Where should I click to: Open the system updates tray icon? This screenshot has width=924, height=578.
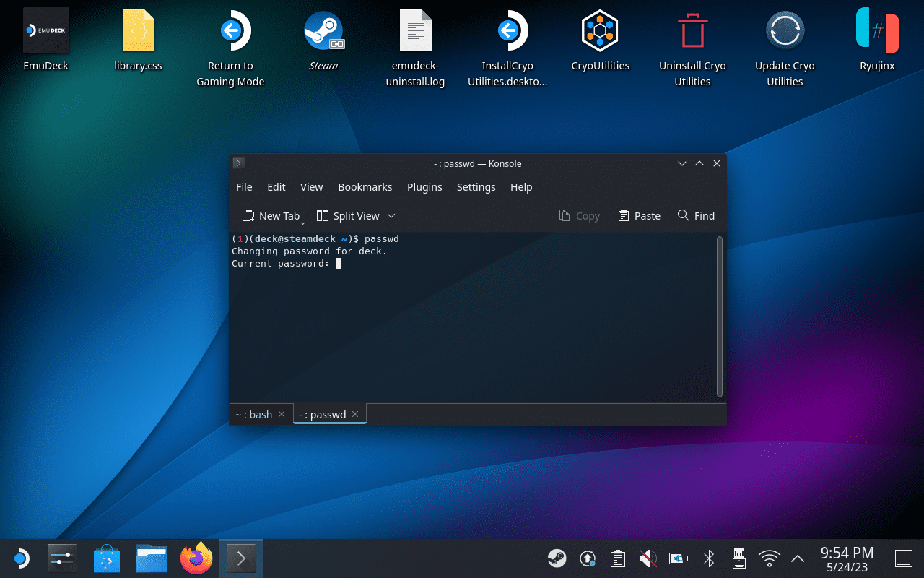pyautogui.click(x=588, y=558)
